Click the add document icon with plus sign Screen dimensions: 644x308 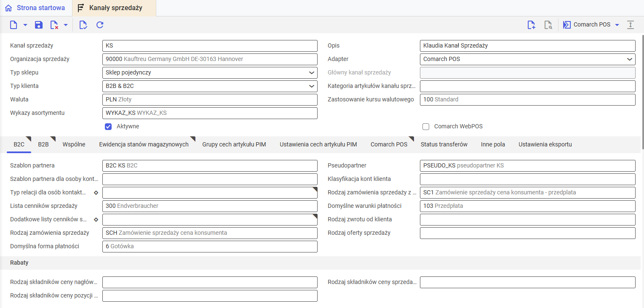coord(532,25)
